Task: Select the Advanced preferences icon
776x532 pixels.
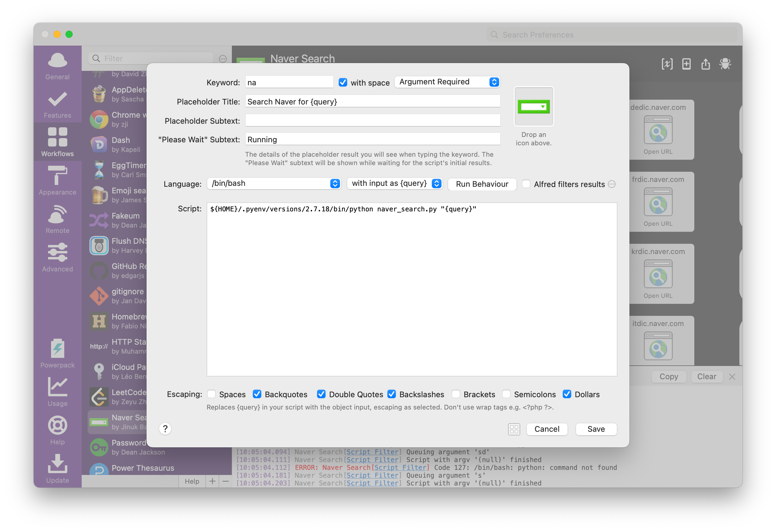Action: (57, 257)
